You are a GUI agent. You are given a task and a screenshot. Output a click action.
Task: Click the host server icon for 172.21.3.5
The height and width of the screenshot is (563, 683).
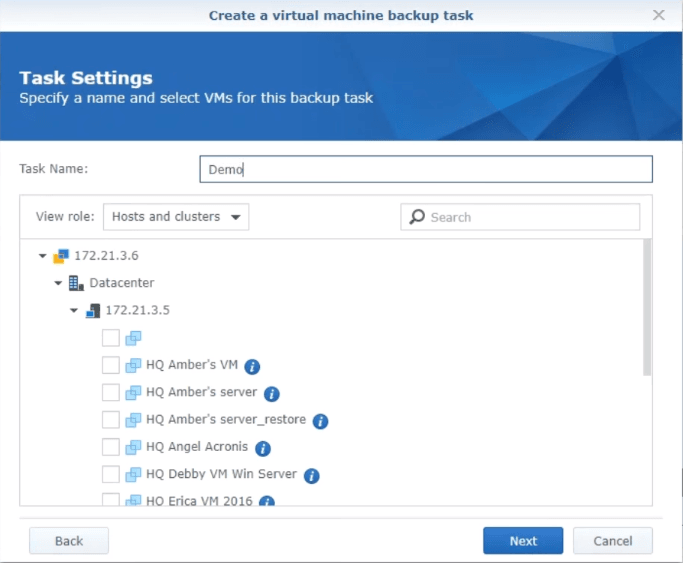[93, 310]
